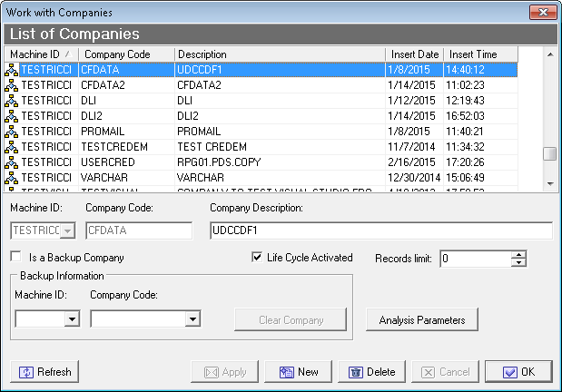Click the company icon in the PROMAIL row
The image size is (562, 392).
click(x=12, y=131)
